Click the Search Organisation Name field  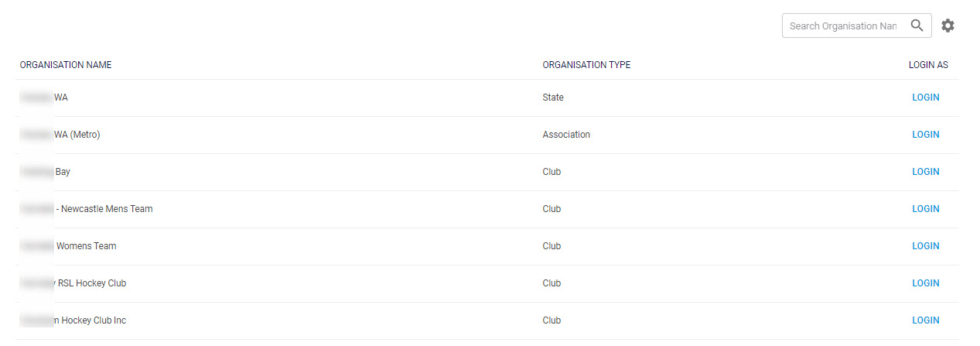tap(842, 26)
